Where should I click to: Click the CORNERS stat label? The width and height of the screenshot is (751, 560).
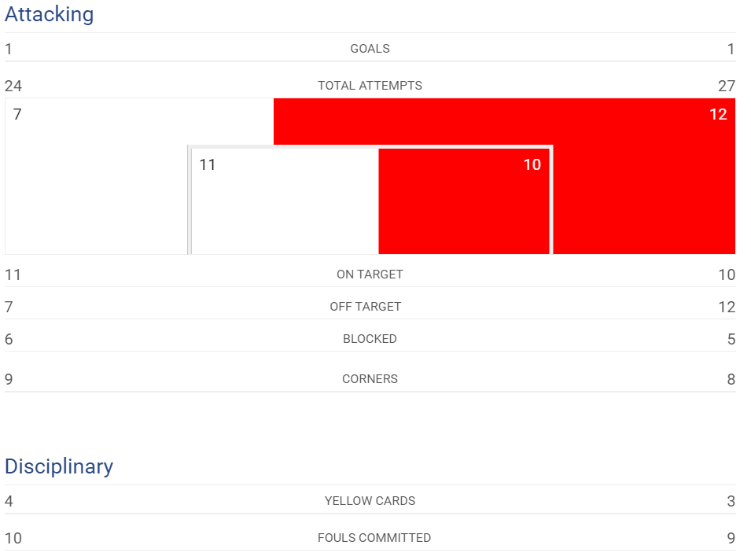pos(370,379)
